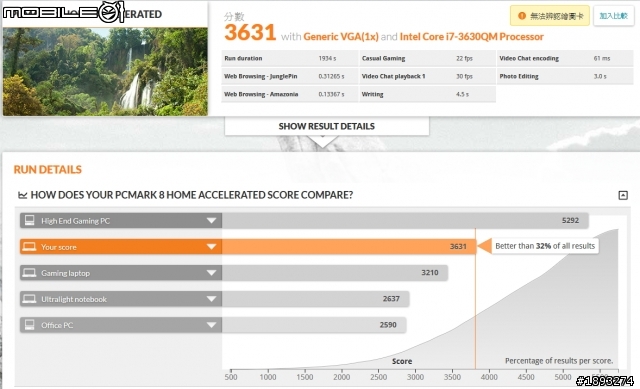Click the laptop icon beside Gaming laptop
The width and height of the screenshot is (640, 389).
pos(29,273)
